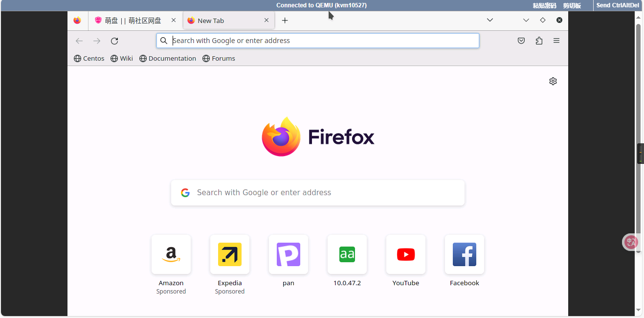
Task: Click the 剪切板 clipboard button
Action: pyautogui.click(x=572, y=5)
